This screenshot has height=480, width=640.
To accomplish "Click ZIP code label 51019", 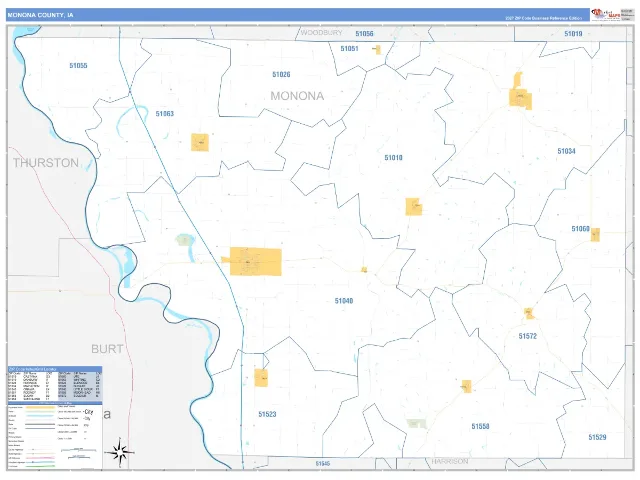I will (573, 33).
